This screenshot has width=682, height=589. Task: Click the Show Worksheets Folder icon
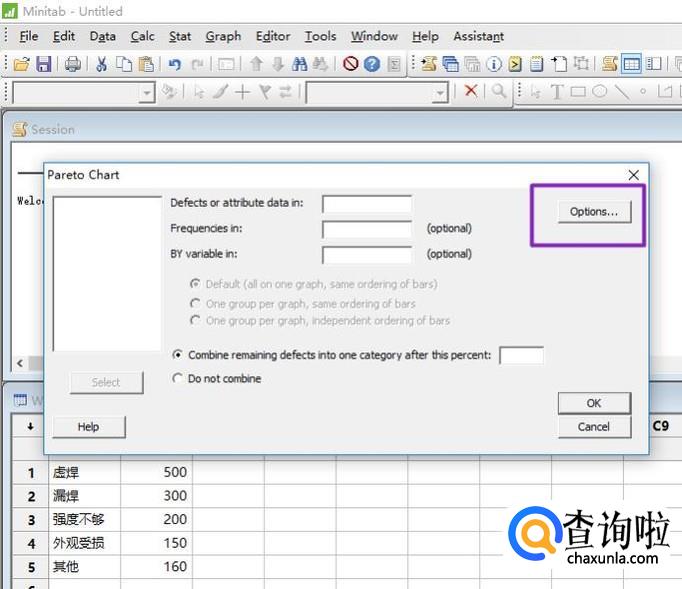tap(451, 64)
